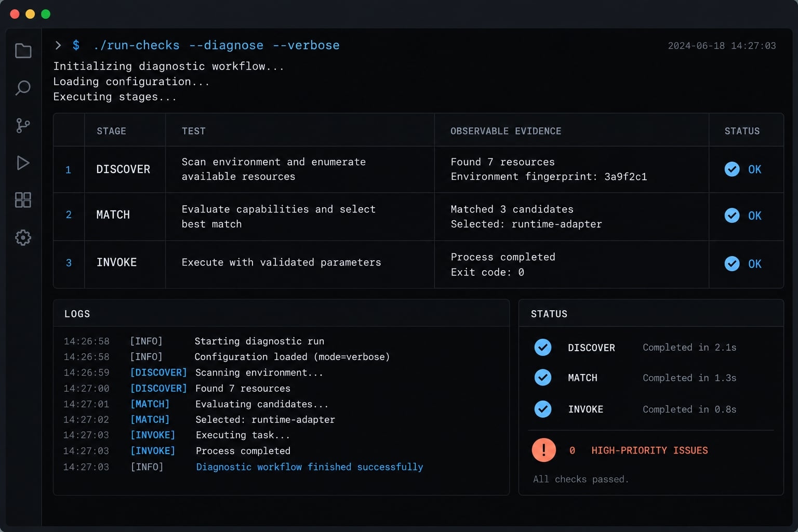Open the settings gear icon
Viewport: 798px width, 532px height.
(23, 238)
